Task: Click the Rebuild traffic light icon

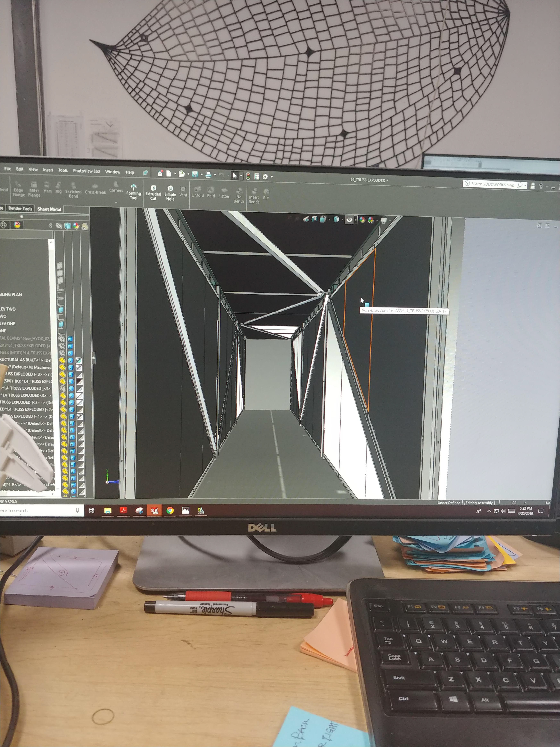Action: pyautogui.click(x=248, y=176)
